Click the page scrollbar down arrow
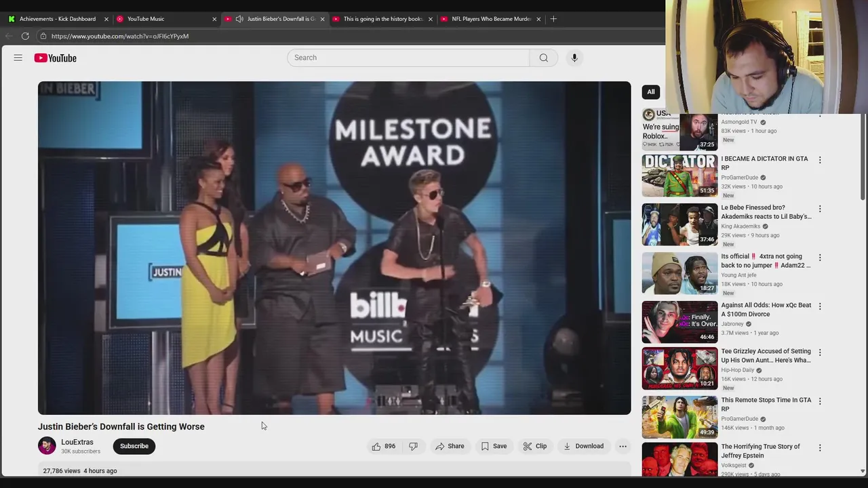Screen dimensions: 868x488 863,471
